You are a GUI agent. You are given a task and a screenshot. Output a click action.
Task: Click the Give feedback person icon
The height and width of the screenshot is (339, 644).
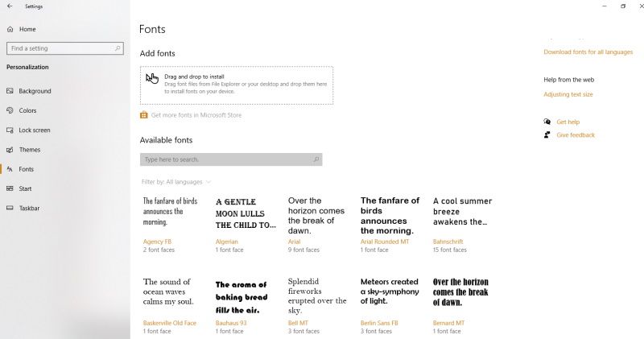coord(547,134)
